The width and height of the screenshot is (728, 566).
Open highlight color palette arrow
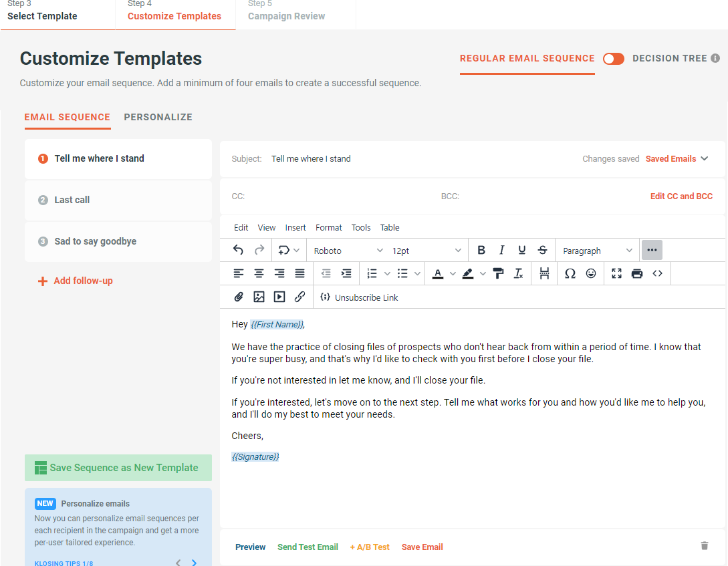pyautogui.click(x=483, y=274)
